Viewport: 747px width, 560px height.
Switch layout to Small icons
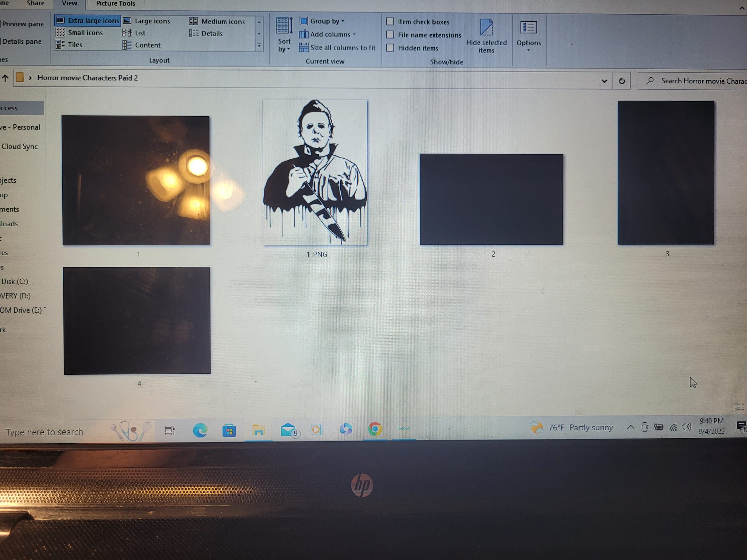coord(79,33)
